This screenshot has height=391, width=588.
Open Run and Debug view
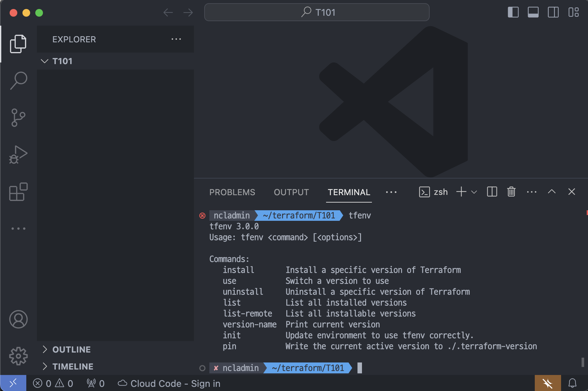click(x=18, y=154)
